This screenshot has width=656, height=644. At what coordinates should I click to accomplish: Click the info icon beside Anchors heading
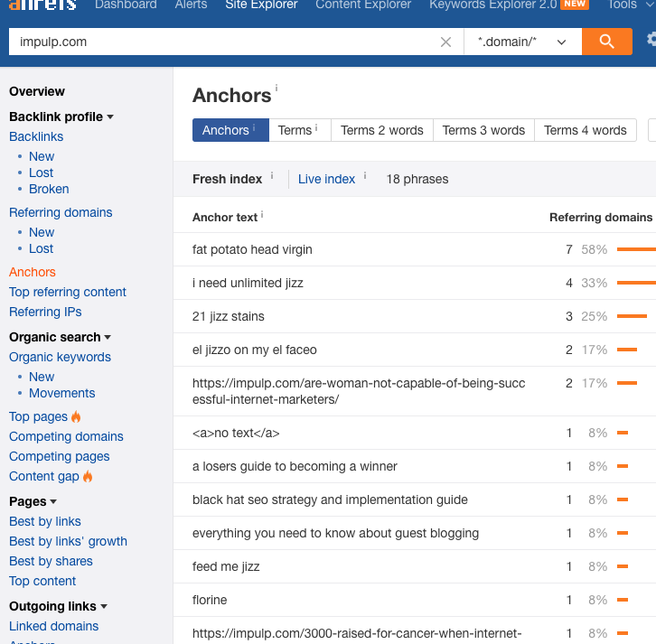click(x=276, y=88)
